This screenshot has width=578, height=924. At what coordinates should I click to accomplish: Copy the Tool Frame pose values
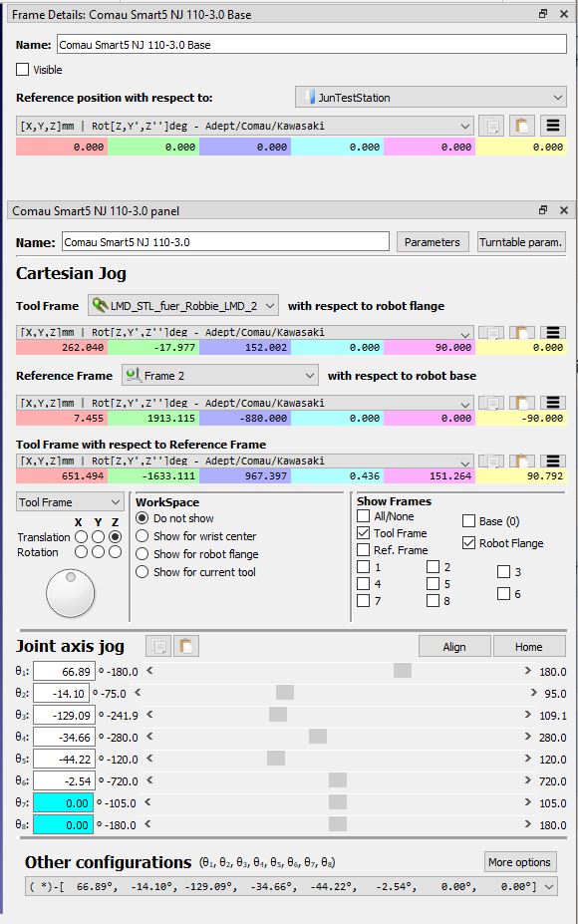click(x=491, y=332)
